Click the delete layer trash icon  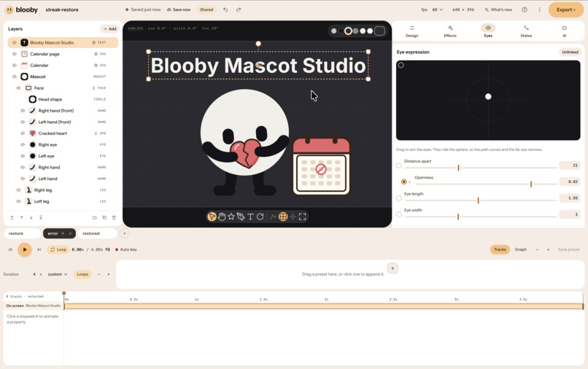[114, 217]
